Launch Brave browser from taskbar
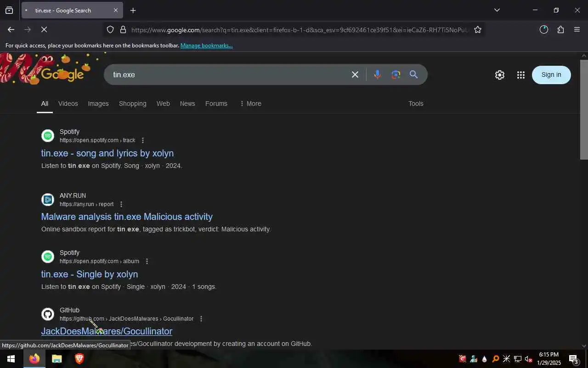Screen dimensions: 588x368 point(79,359)
